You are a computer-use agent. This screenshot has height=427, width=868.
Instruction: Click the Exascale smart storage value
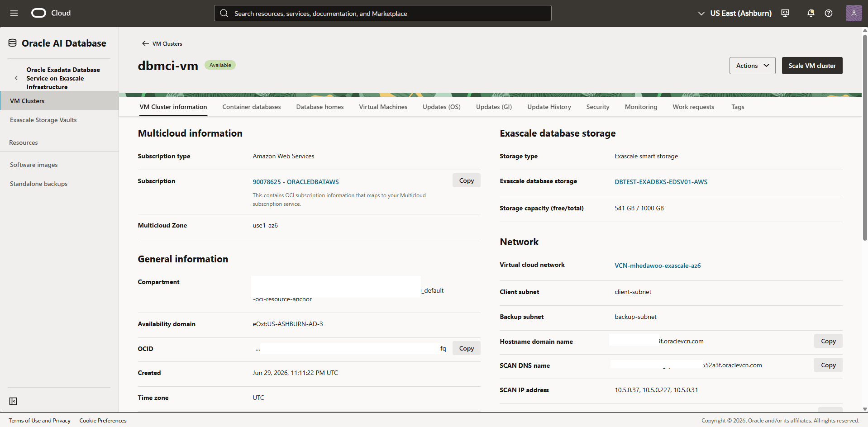[646, 156]
